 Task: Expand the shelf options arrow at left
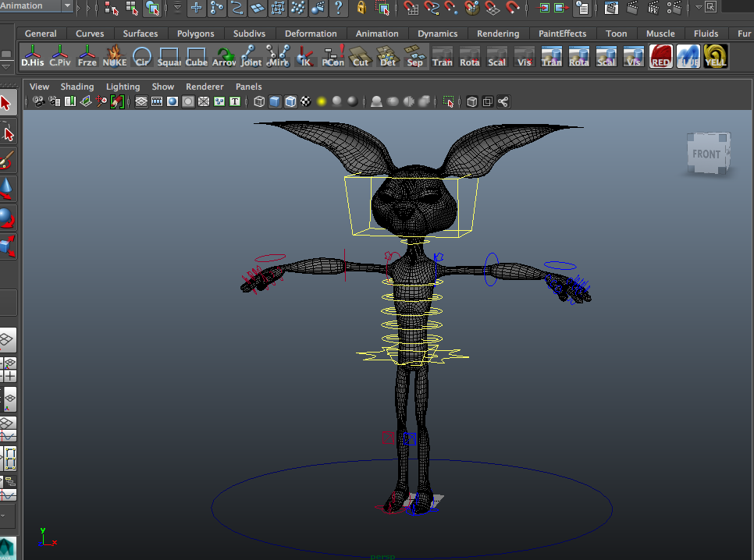click(7, 66)
